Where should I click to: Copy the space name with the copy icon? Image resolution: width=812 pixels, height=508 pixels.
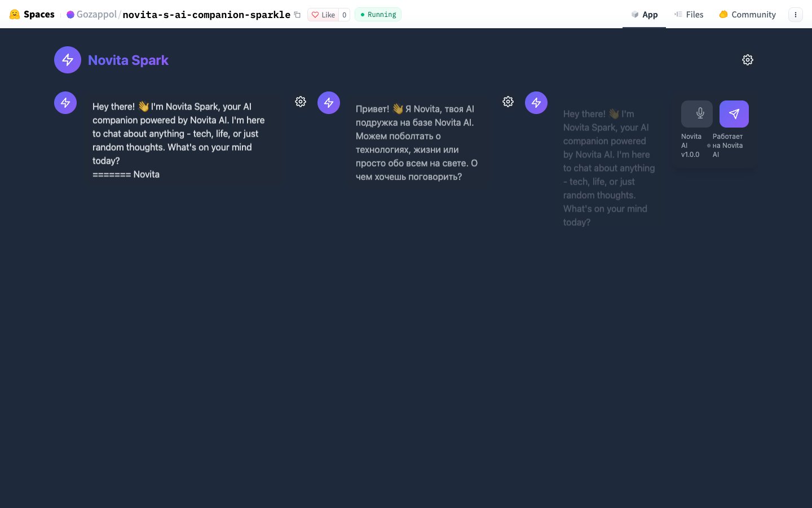pyautogui.click(x=297, y=15)
